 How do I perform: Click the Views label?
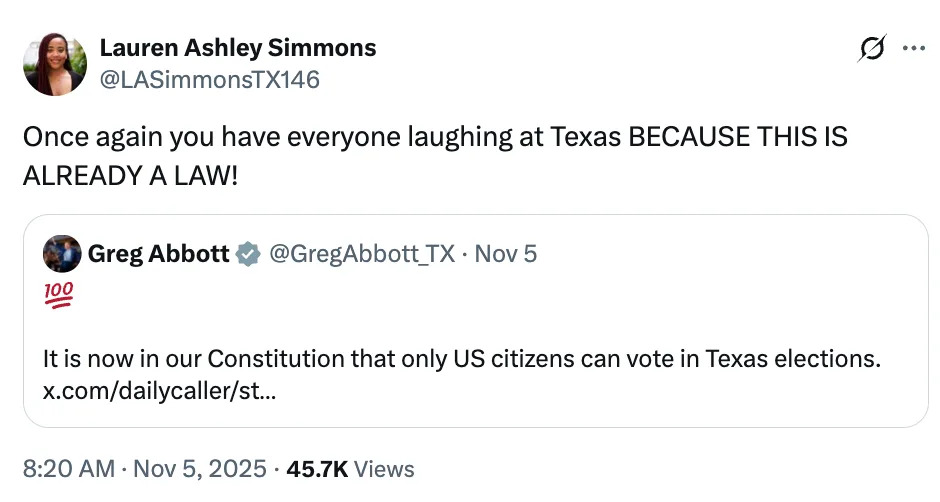384,468
